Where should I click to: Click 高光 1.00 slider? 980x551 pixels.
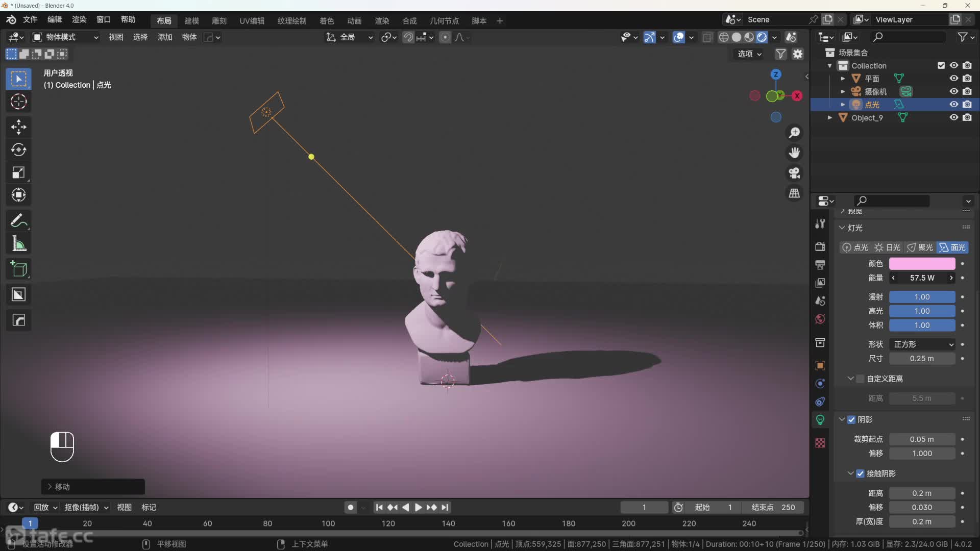coord(922,311)
